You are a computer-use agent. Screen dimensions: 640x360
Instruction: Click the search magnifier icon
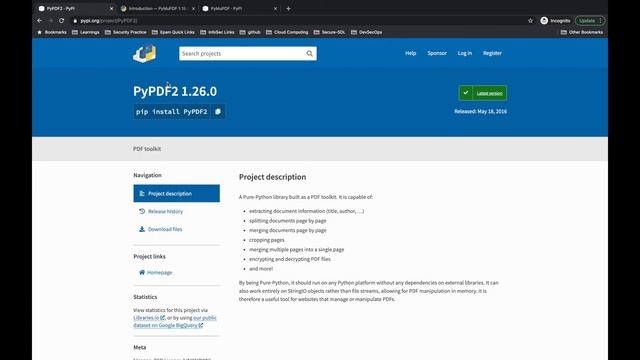(x=309, y=53)
